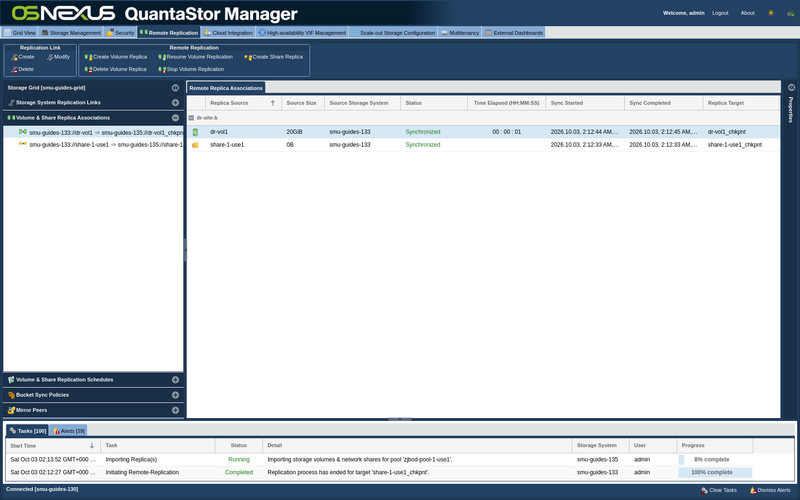Sort by Replica Source column
The image size is (800, 500).
243,103
